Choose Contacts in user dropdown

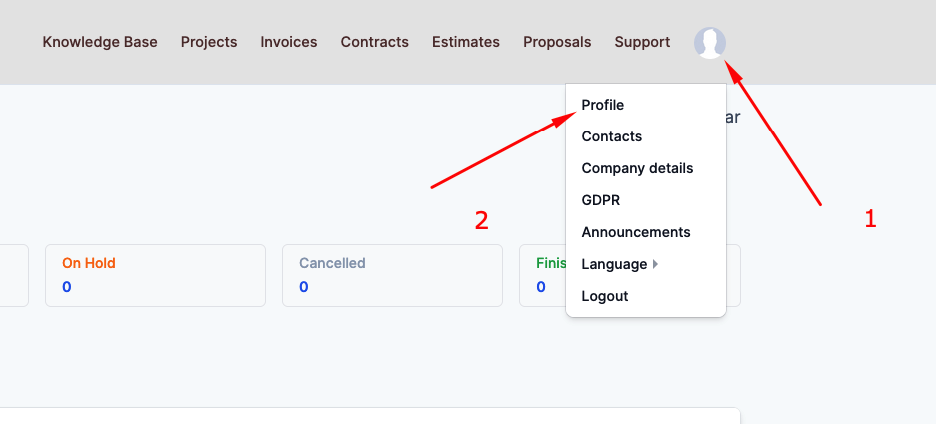612,136
